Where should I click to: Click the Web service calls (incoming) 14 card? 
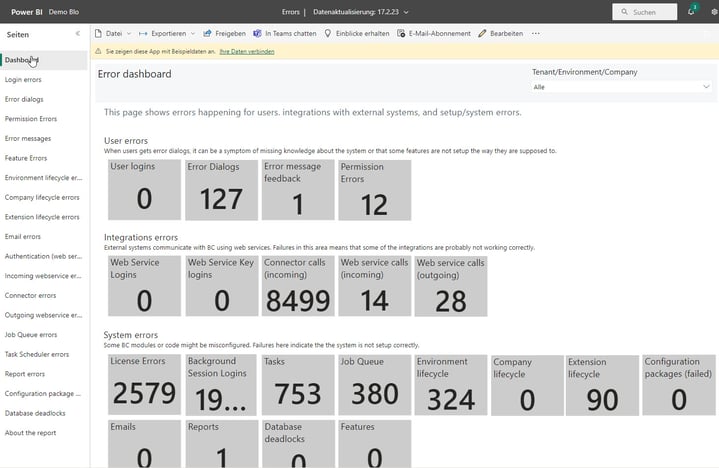(375, 286)
